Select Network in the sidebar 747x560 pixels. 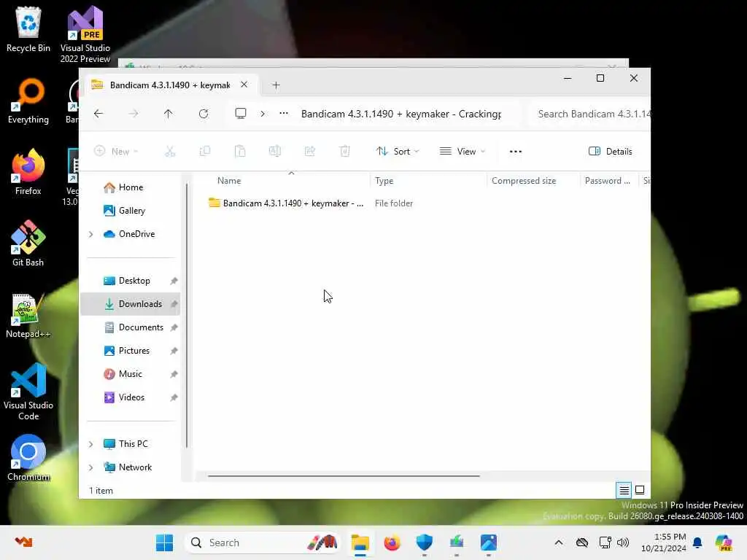135,467
